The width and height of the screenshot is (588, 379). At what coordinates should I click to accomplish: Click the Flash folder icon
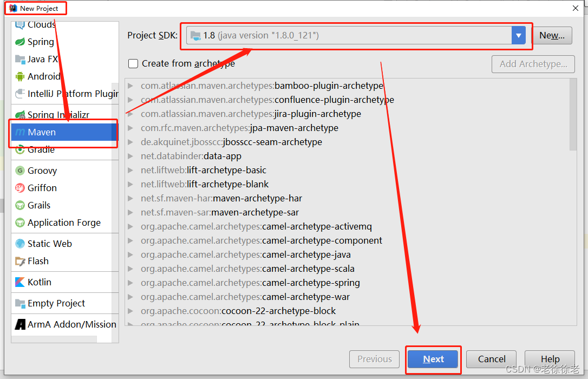[20, 261]
